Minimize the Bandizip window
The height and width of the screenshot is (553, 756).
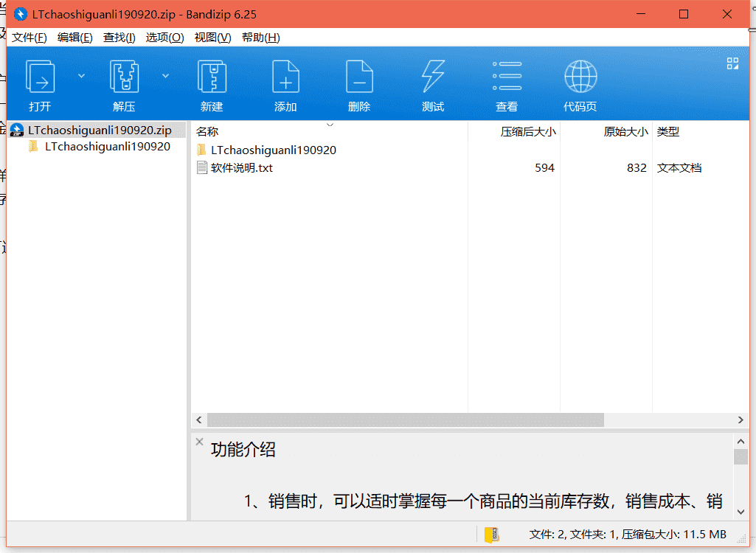(641, 14)
